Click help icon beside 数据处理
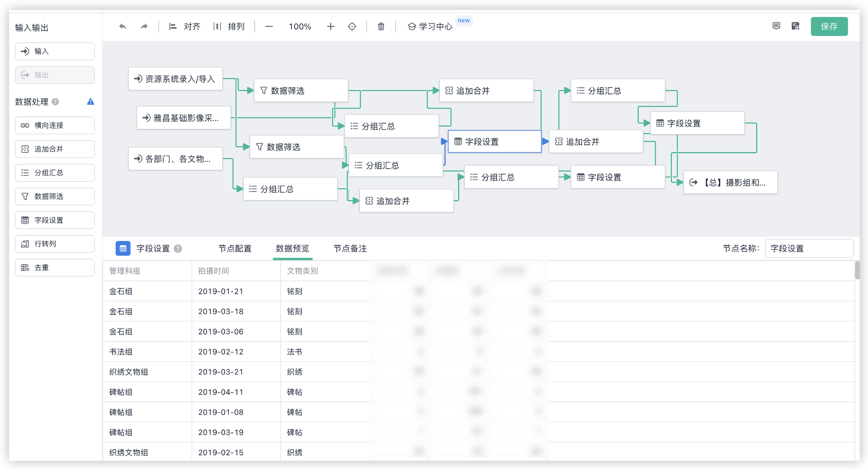This screenshot has height=469, width=868. (56, 102)
